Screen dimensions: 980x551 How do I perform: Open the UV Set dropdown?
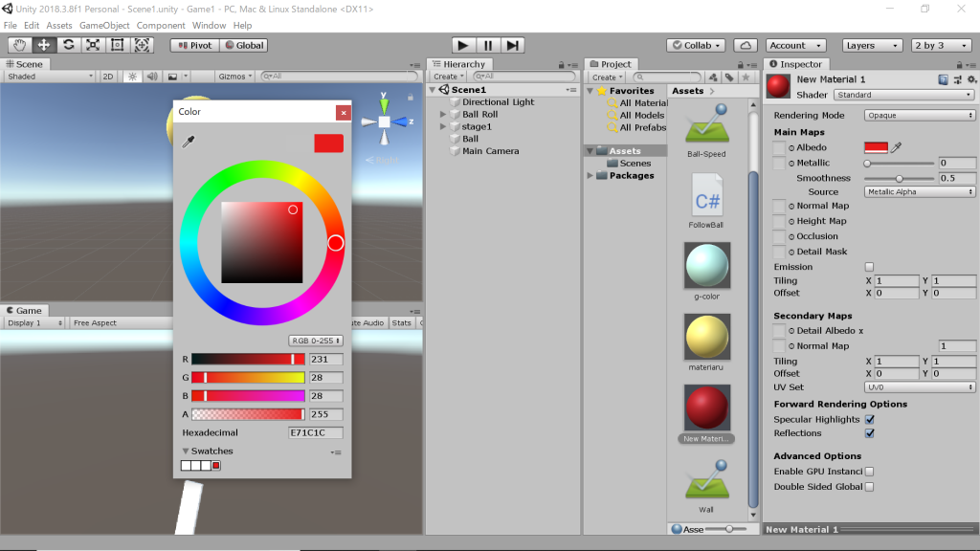tap(920, 387)
